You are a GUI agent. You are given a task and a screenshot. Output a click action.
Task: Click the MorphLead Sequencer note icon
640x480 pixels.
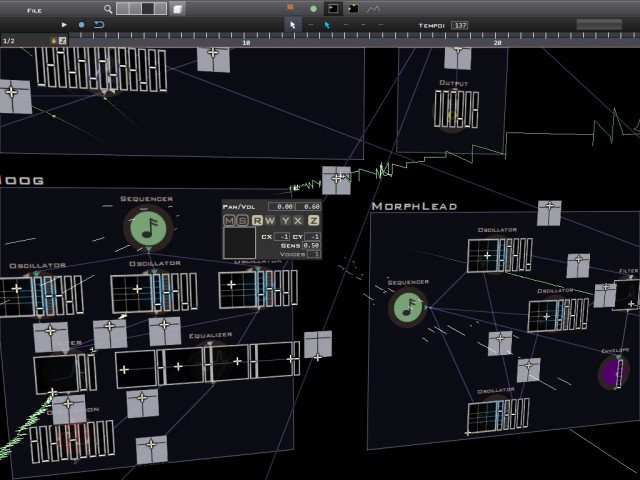pyautogui.click(x=407, y=306)
